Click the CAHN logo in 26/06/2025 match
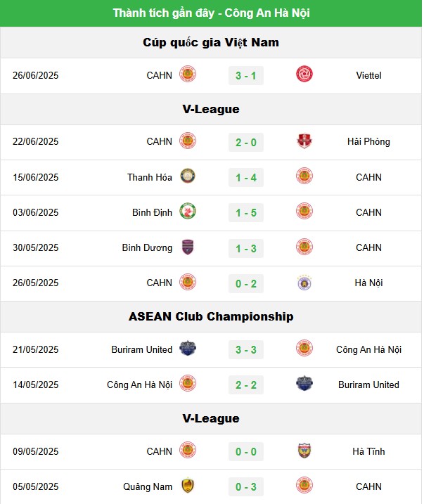The height and width of the screenshot is (504, 424). (x=188, y=75)
